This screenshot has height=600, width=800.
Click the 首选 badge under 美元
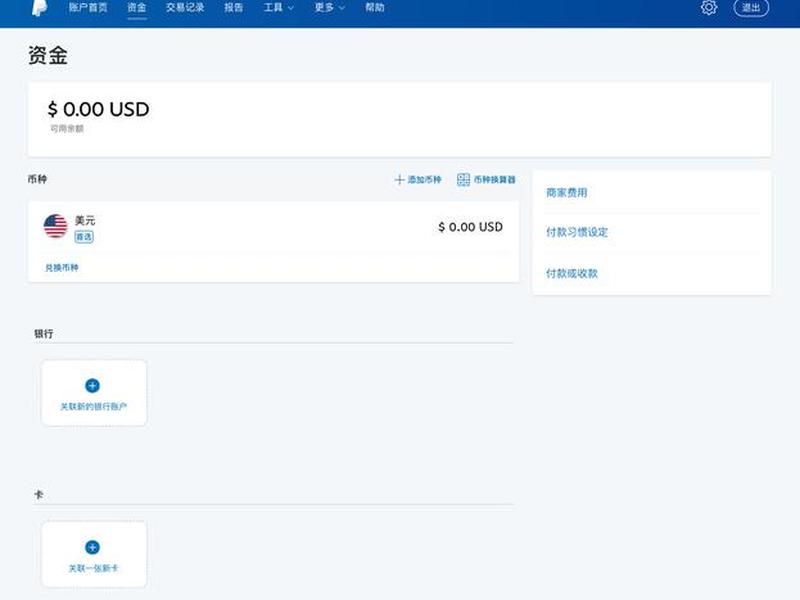click(84, 237)
